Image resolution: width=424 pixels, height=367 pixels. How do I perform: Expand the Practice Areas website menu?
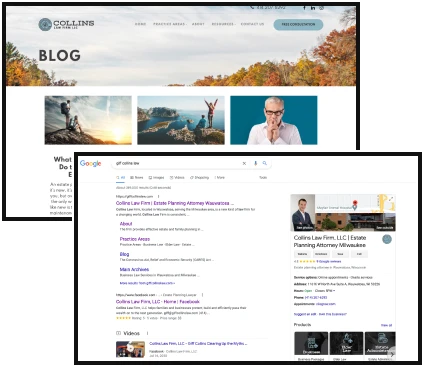coord(170,24)
